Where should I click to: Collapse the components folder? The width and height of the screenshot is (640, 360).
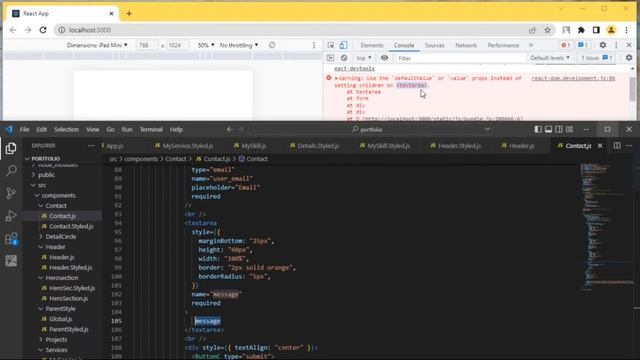click(x=58, y=196)
